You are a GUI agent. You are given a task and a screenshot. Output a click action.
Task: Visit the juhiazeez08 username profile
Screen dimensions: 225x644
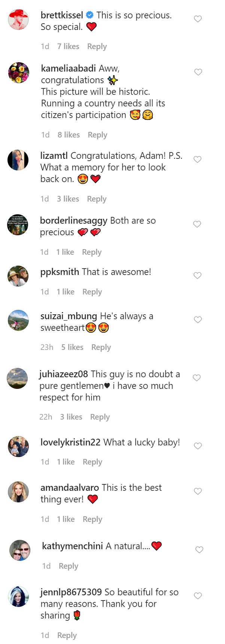[x=63, y=374]
